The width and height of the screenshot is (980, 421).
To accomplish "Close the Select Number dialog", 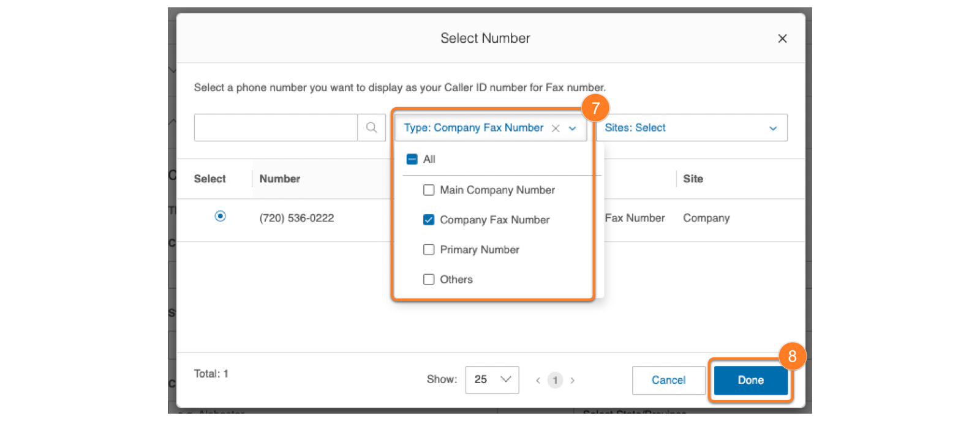I will pyautogui.click(x=782, y=39).
